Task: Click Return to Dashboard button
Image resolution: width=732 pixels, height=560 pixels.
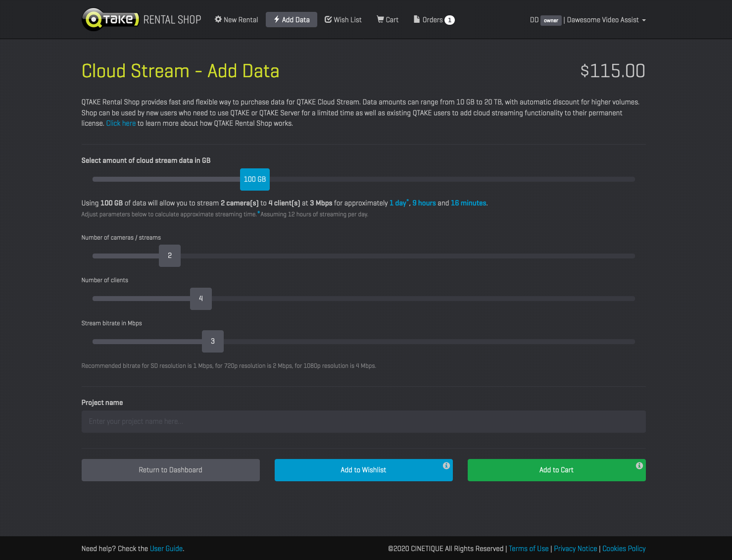Action: [x=171, y=470]
